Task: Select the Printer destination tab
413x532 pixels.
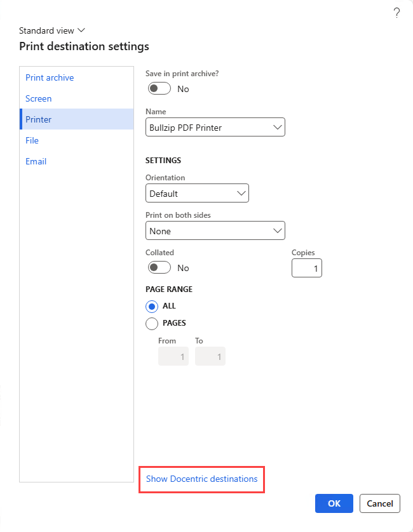Action: pyautogui.click(x=39, y=119)
